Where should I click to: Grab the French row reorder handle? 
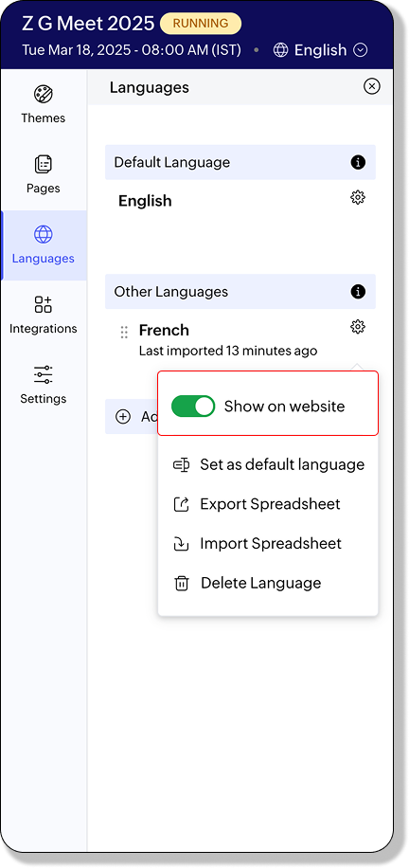click(124, 333)
